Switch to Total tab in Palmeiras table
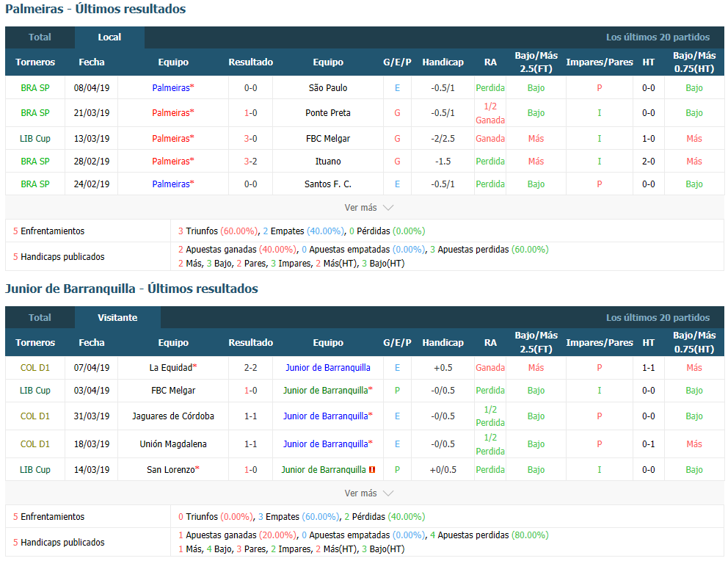 [x=40, y=37]
